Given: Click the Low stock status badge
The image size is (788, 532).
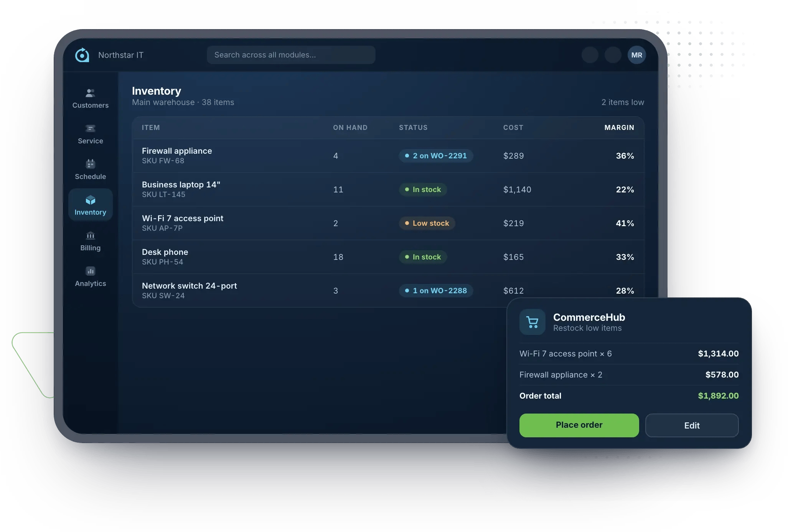Looking at the screenshot, I should [x=427, y=223].
